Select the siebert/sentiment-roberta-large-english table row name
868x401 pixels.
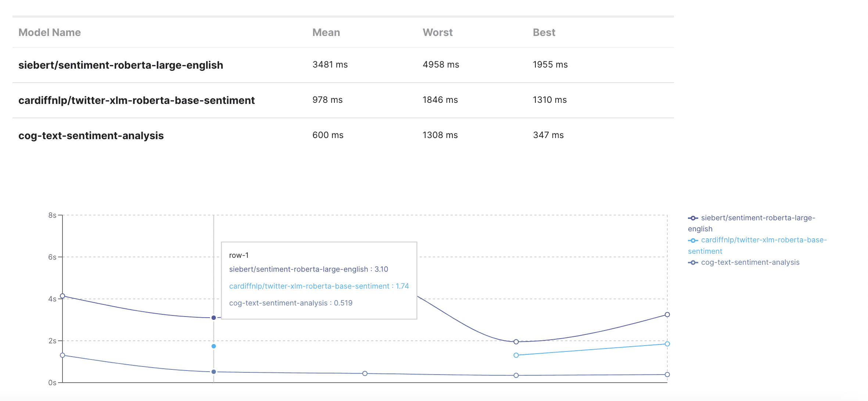pos(121,65)
